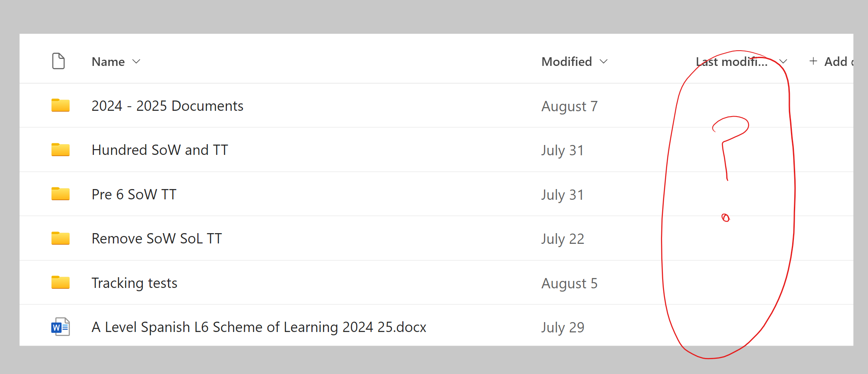The image size is (868, 374).
Task: Click the Remove SoW SoL TT folder icon
Action: point(60,238)
